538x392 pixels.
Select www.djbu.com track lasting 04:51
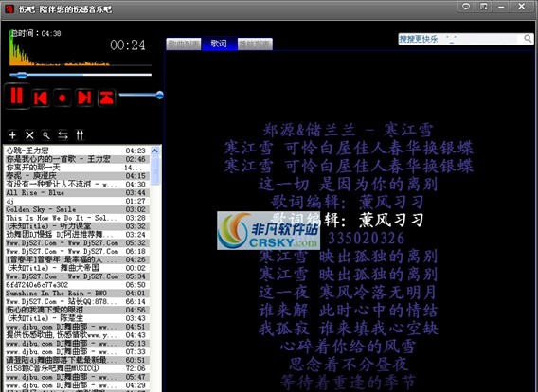coord(77,327)
